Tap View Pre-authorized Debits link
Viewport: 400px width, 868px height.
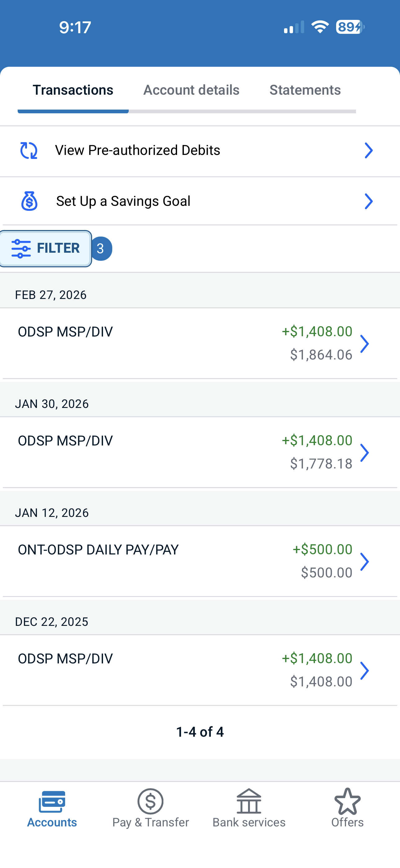[x=137, y=150]
